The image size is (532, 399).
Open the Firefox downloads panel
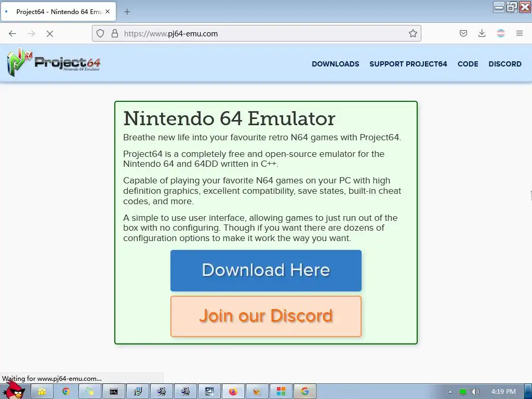(x=482, y=34)
